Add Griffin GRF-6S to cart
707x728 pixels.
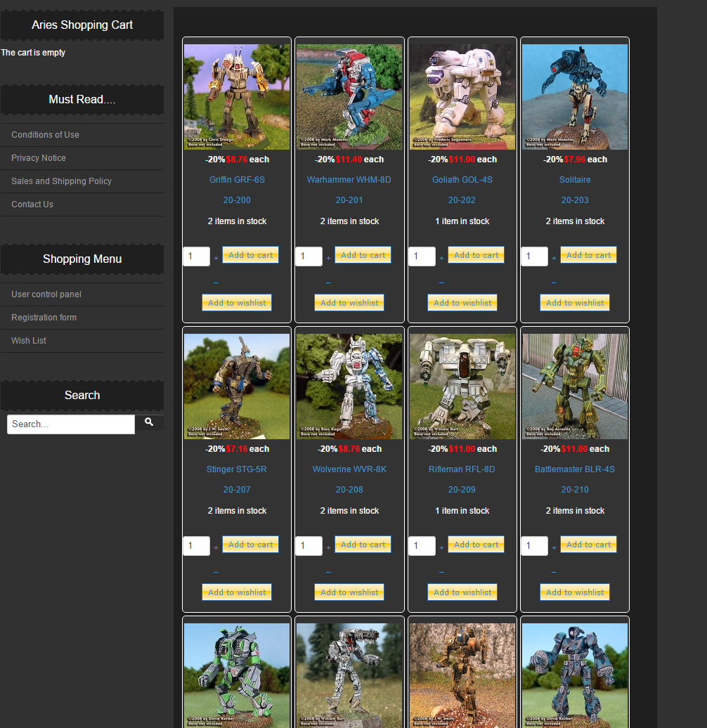click(250, 255)
